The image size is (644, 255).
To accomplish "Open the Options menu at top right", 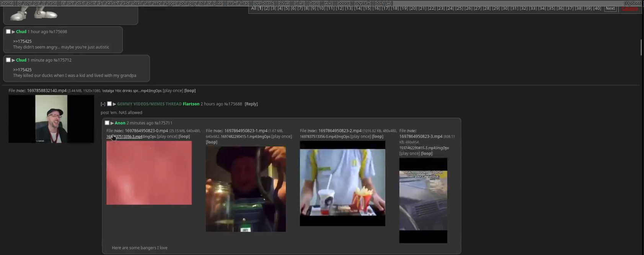I will coord(633,3).
